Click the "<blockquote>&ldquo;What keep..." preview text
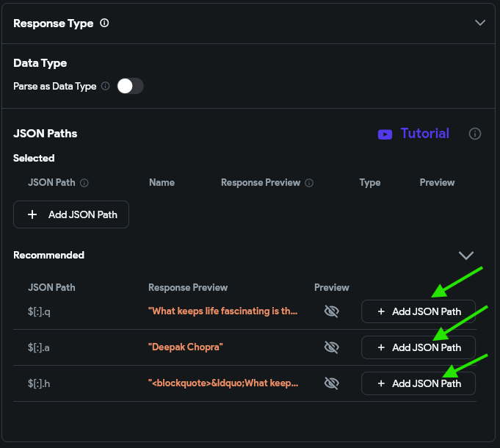 point(223,383)
